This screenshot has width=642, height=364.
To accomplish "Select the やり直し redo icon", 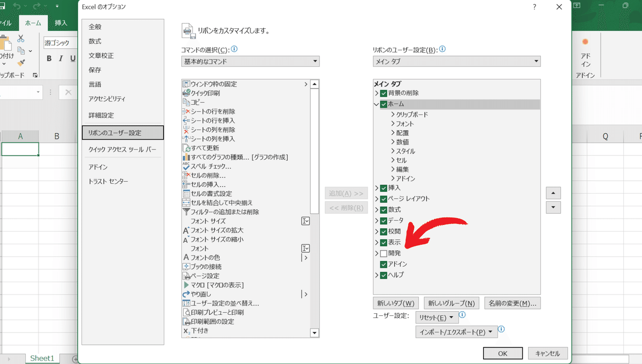I will coord(186,294).
